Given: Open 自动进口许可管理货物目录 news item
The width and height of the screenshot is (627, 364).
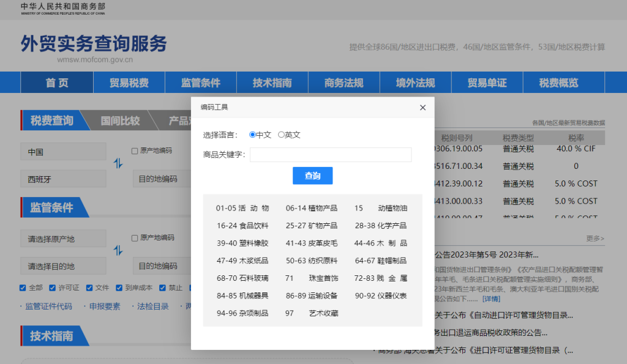Looking at the screenshot, I should click(504, 315).
